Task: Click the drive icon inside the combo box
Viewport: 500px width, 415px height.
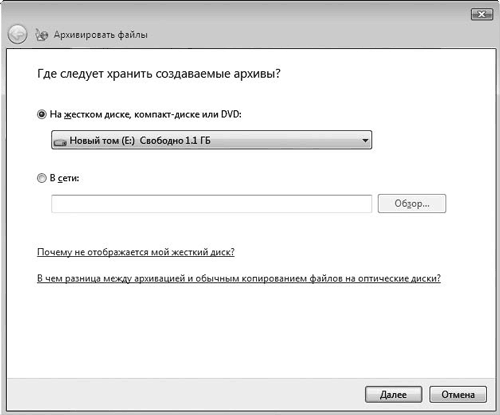Action: pyautogui.click(x=60, y=142)
